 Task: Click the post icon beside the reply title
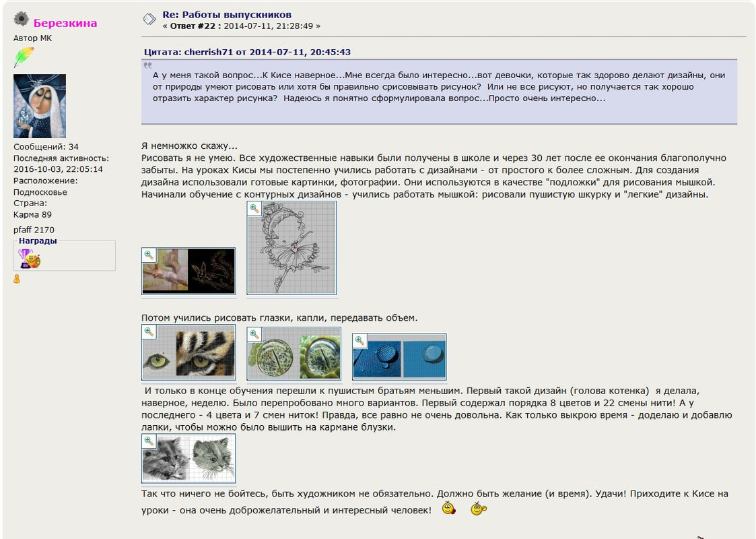[x=149, y=20]
